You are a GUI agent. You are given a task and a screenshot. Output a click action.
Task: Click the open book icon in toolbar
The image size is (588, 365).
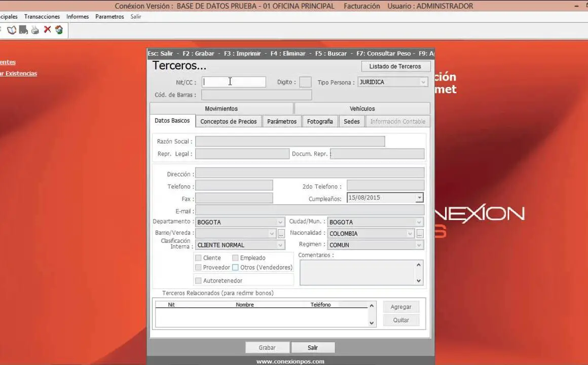(x=12, y=30)
